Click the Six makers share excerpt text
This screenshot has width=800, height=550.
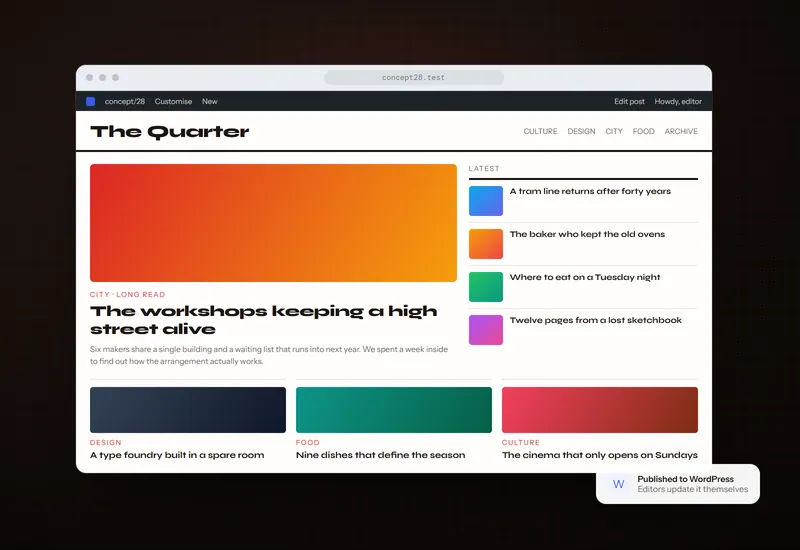pos(269,355)
